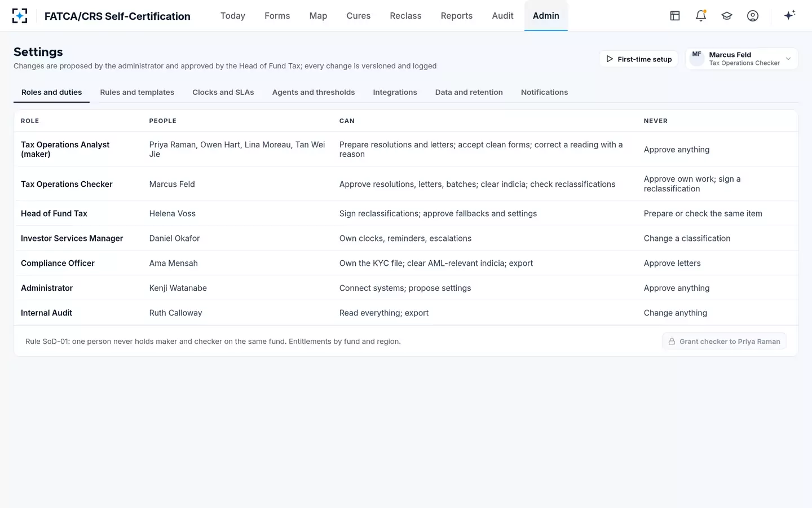The image size is (812, 508).
Task: Open the layout panel icon in header
Action: [x=675, y=16]
